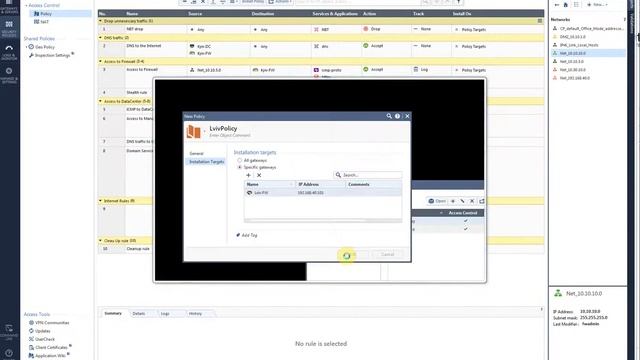The image size is (640, 360).
Task: Switch to the Details tab
Action: [x=139, y=313]
